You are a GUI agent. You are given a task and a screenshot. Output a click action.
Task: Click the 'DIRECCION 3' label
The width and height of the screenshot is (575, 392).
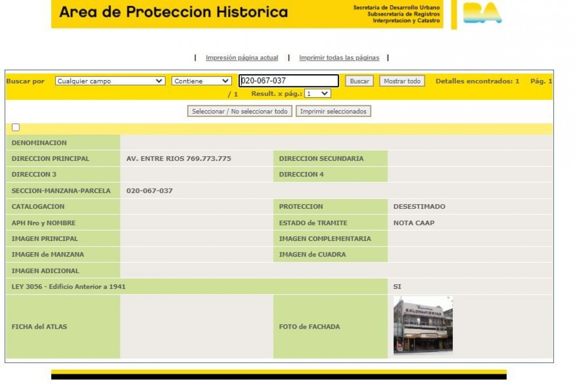(34, 174)
